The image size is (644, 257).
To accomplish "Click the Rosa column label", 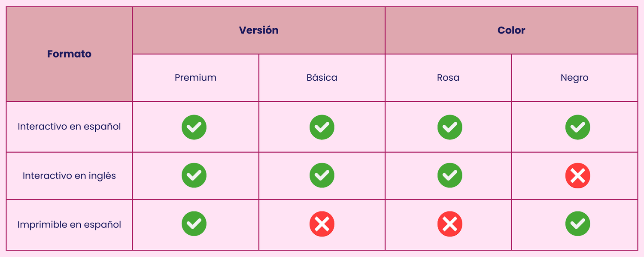I will [448, 78].
